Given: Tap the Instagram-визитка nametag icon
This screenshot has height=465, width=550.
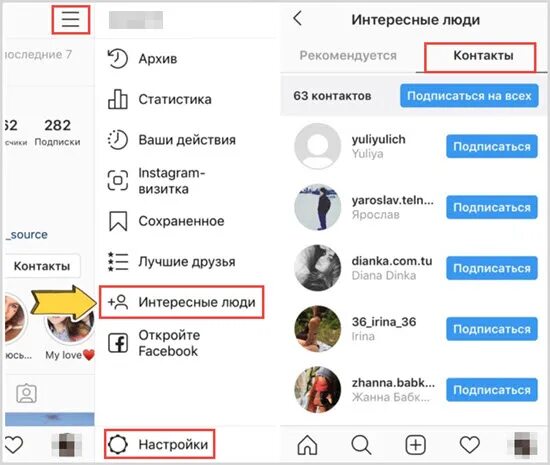Looking at the screenshot, I should (x=118, y=180).
